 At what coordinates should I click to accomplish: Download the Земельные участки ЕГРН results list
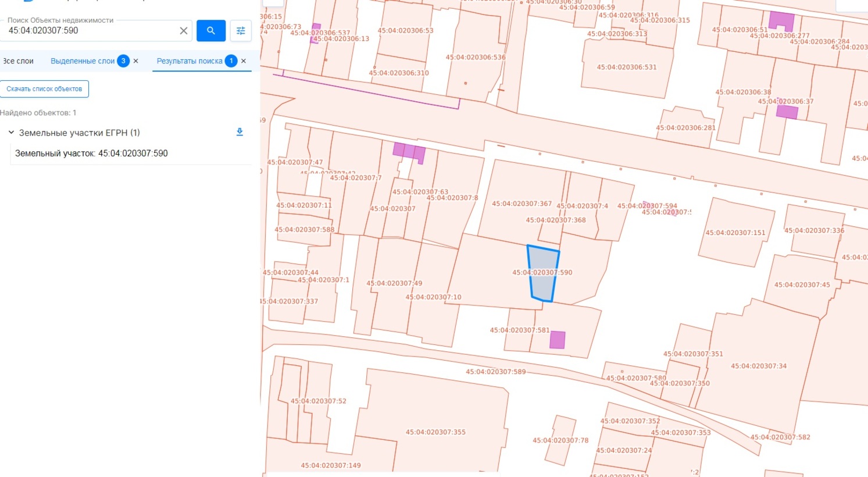click(x=240, y=132)
